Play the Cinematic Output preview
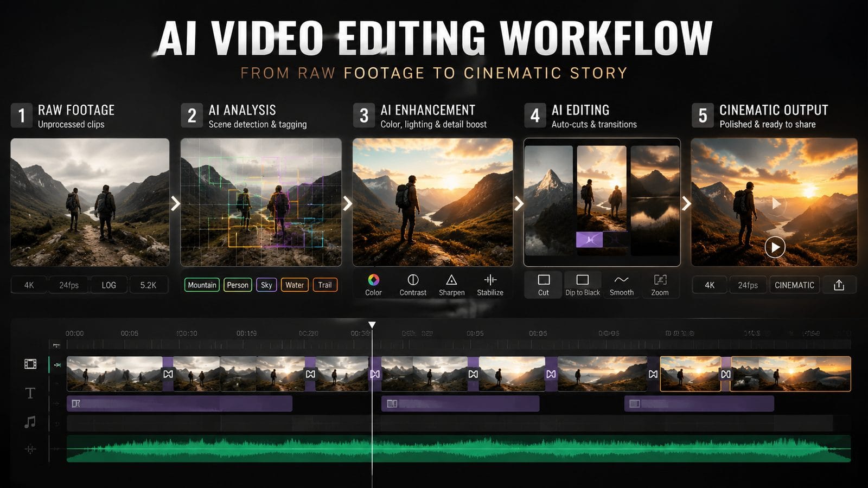This screenshot has width=868, height=488. (775, 248)
